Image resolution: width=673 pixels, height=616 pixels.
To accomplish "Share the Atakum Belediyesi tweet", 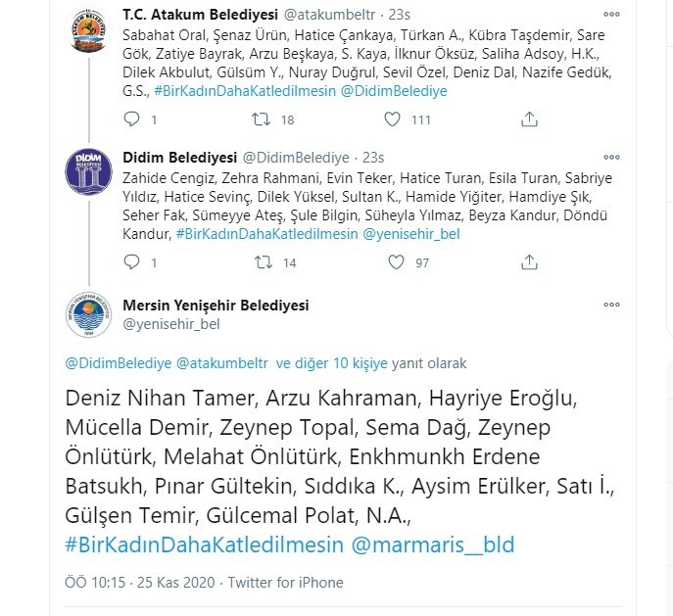I will click(x=529, y=119).
